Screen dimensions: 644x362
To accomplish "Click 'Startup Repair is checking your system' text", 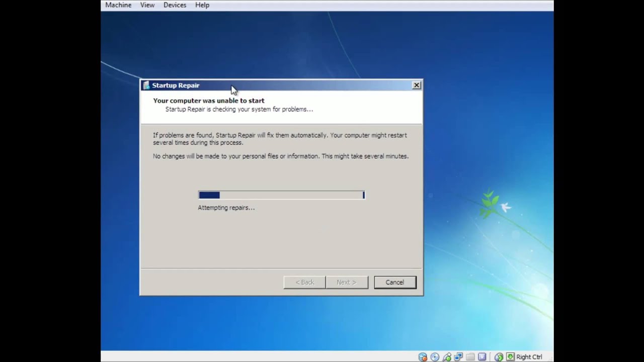I will point(239,109).
